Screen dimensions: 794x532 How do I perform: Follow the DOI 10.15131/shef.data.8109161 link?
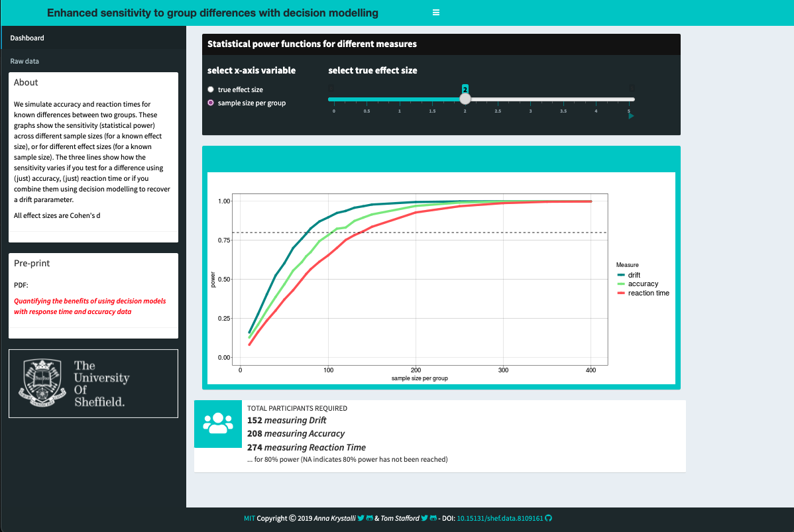(x=500, y=518)
